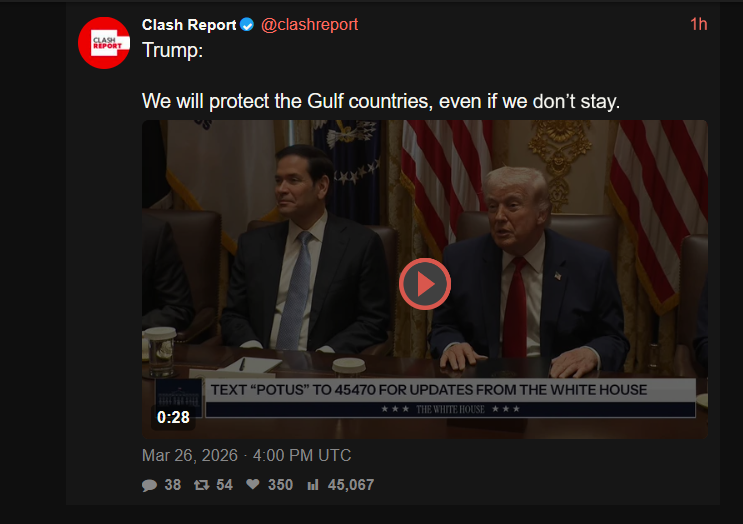Play the embedded video
Image resolution: width=743 pixels, height=524 pixels.
[x=425, y=284]
